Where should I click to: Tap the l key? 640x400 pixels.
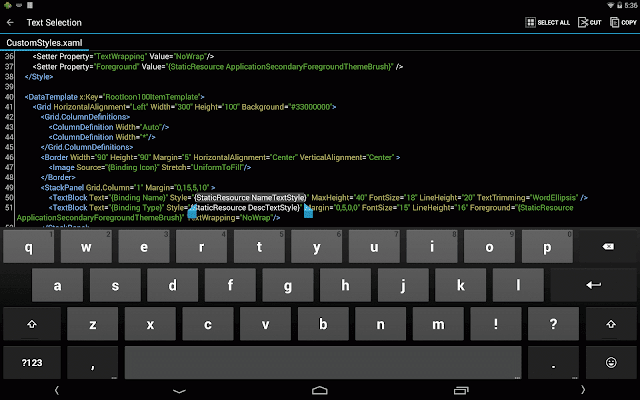[x=518, y=285]
